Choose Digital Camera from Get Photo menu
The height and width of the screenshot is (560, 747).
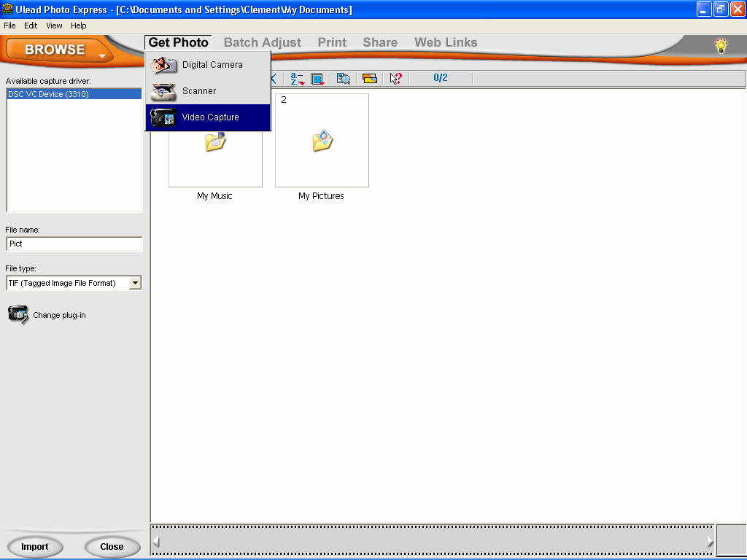(x=208, y=65)
